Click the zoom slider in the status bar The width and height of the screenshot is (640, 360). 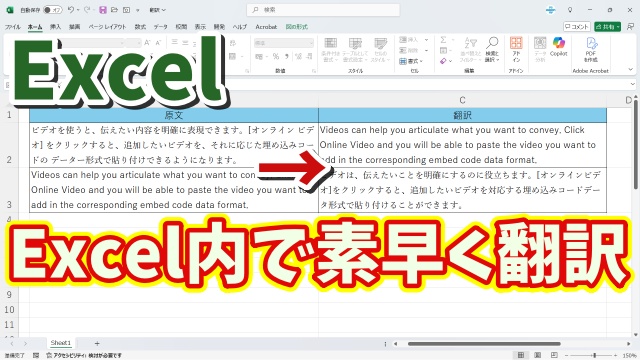[590, 356]
